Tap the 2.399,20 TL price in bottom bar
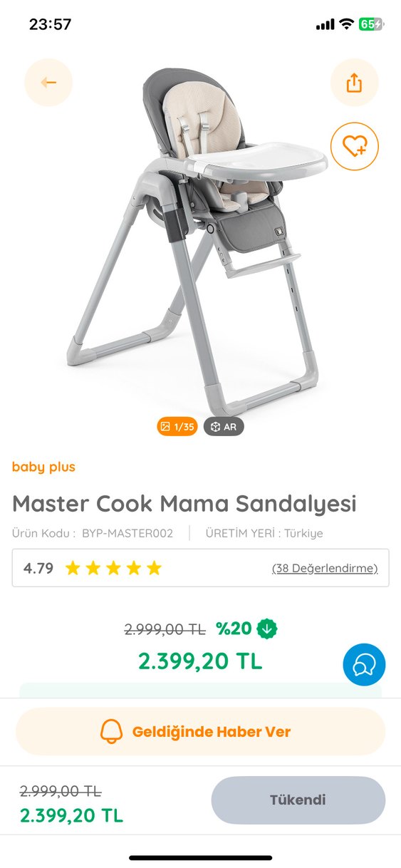This screenshot has width=401, height=868. pos(71,815)
